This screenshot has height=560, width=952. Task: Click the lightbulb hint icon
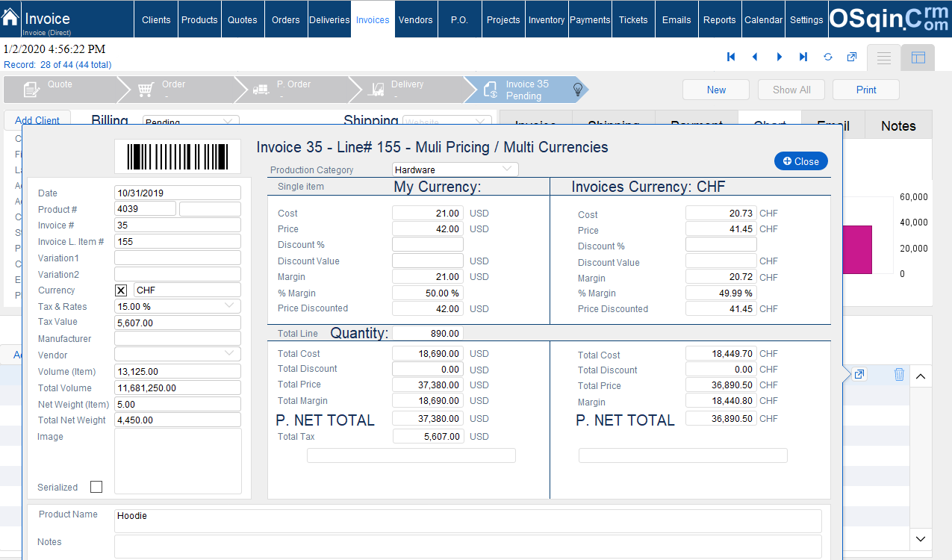[x=577, y=89]
